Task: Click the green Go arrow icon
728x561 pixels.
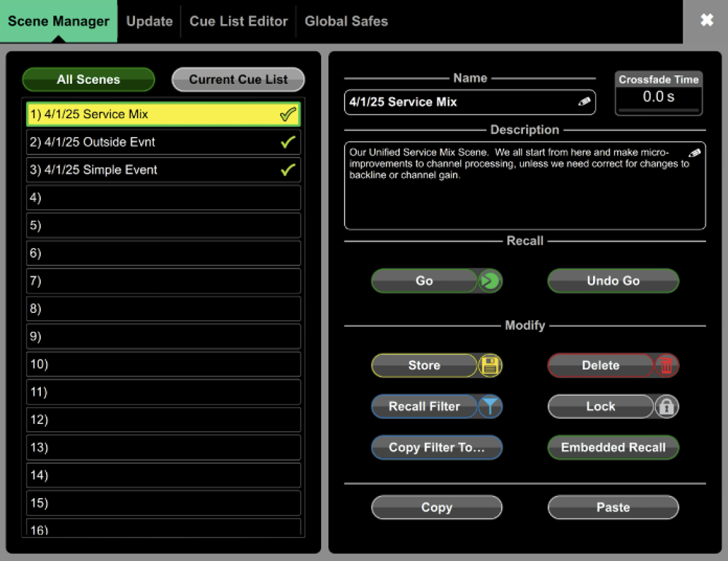Action: 490,281
